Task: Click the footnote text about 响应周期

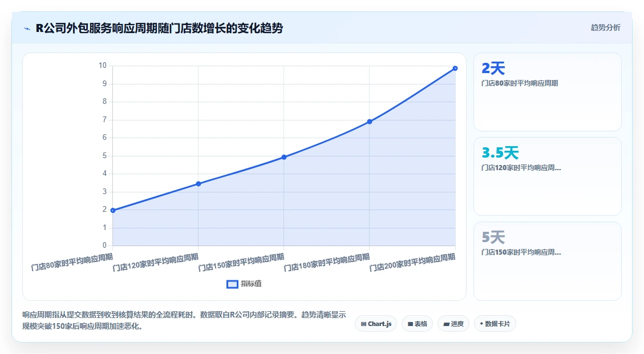Action: 184,320
